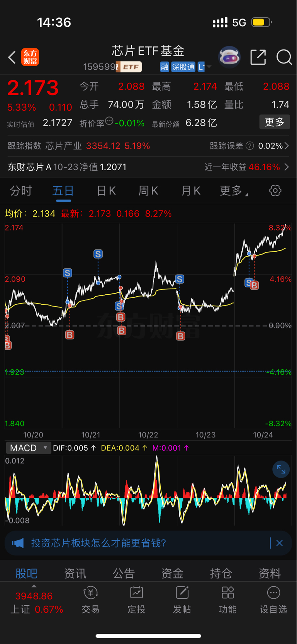Tap 投资芯片板块怎么才能更省钱 link

98,543
